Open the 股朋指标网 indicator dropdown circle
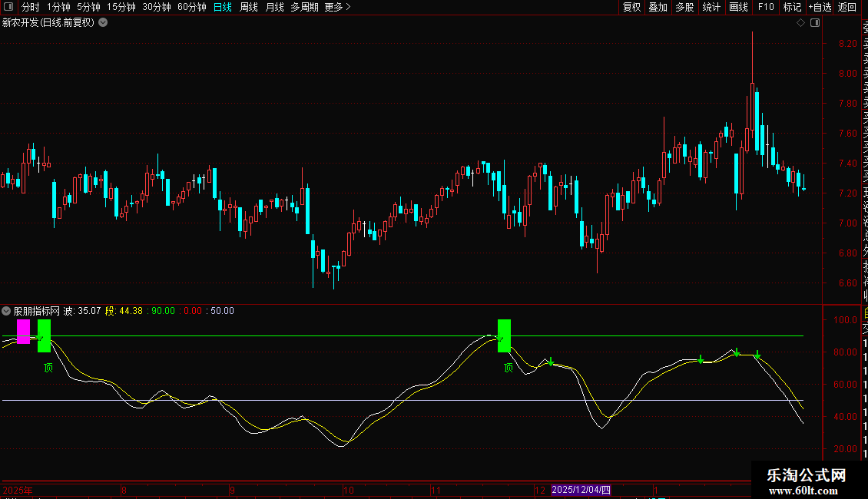Image resolution: width=868 pixels, height=499 pixels. (x=6, y=311)
